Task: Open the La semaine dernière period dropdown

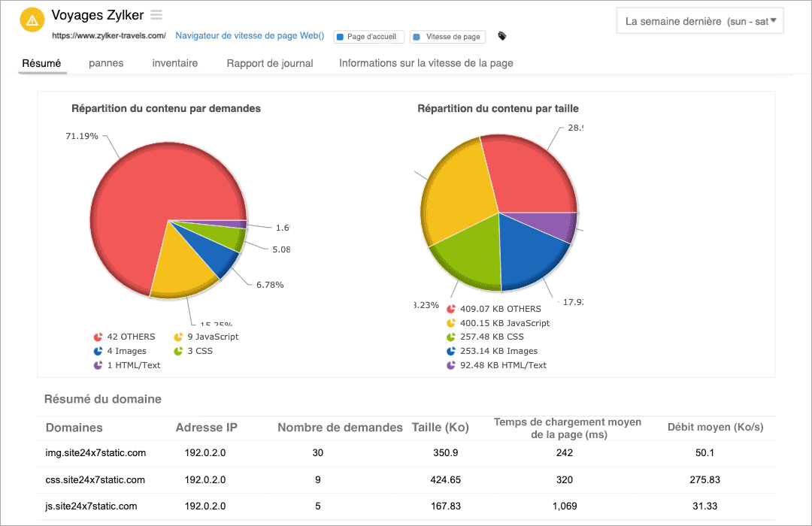Action: [x=699, y=20]
